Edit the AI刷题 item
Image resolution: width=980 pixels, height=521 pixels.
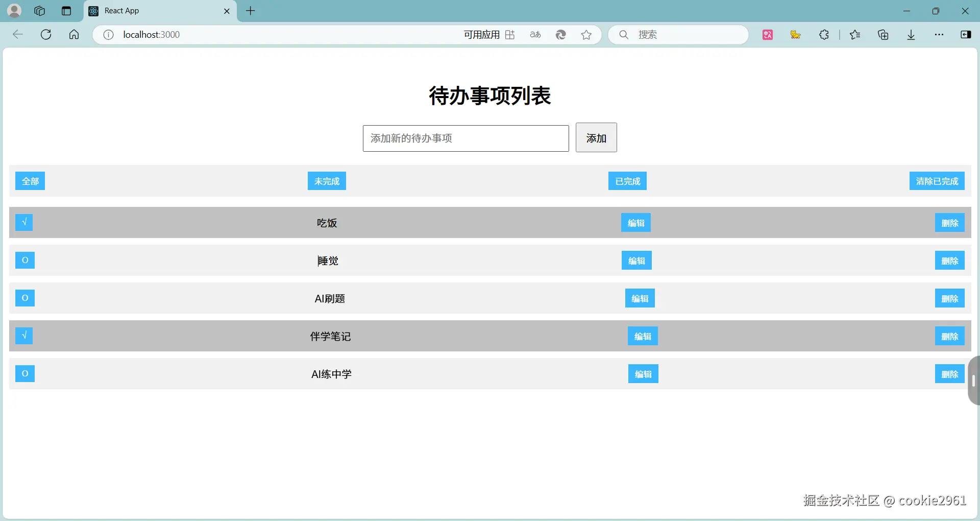(x=640, y=298)
